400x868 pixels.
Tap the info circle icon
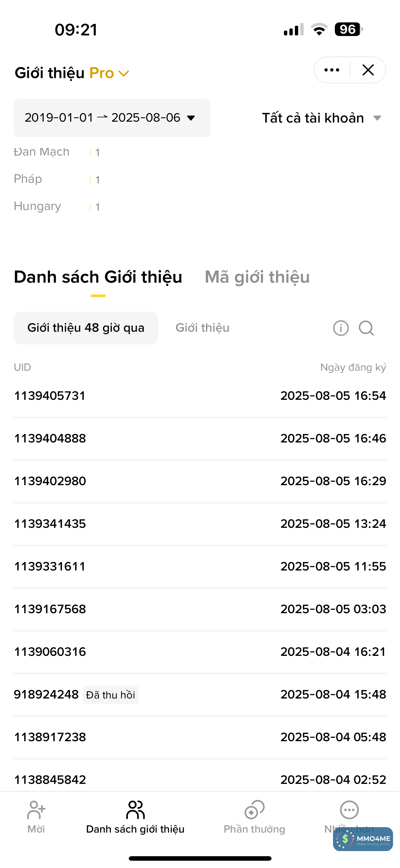pos(341,328)
